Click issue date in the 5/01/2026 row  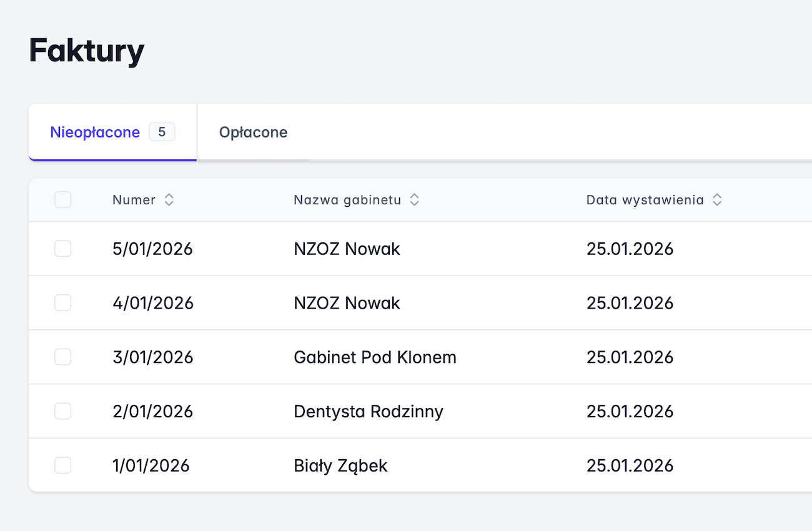[x=630, y=249]
